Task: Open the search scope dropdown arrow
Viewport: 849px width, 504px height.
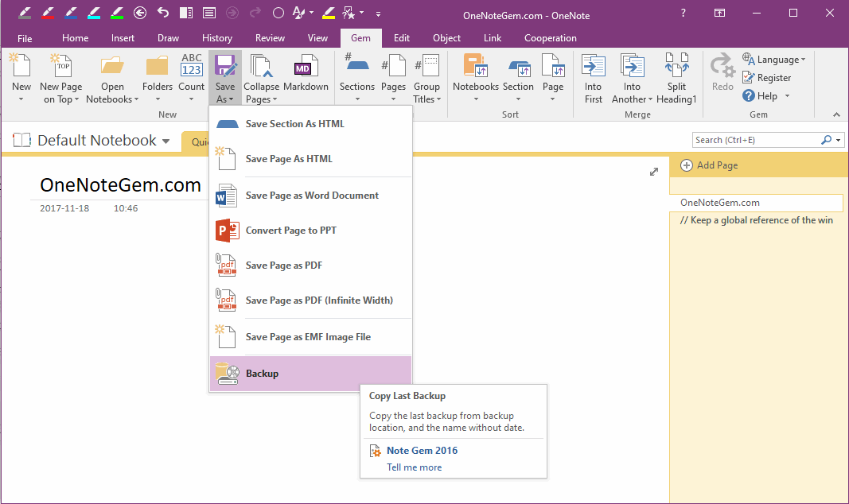Action: coord(838,140)
